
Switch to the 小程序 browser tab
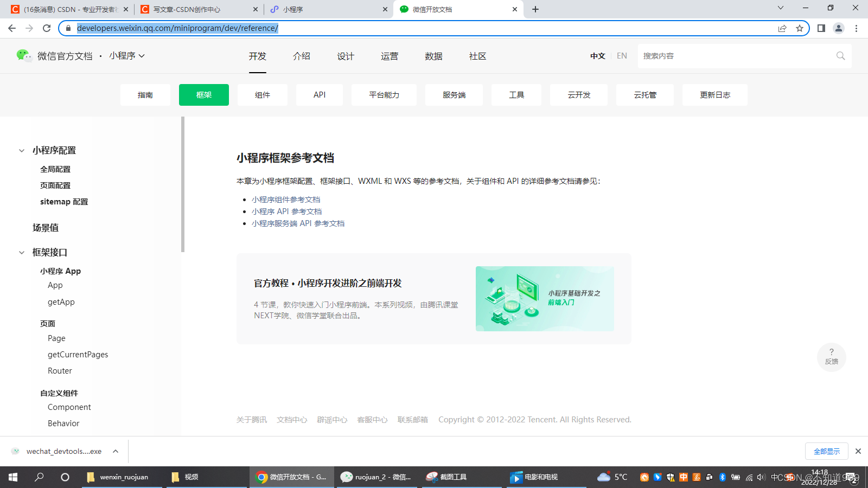329,9
